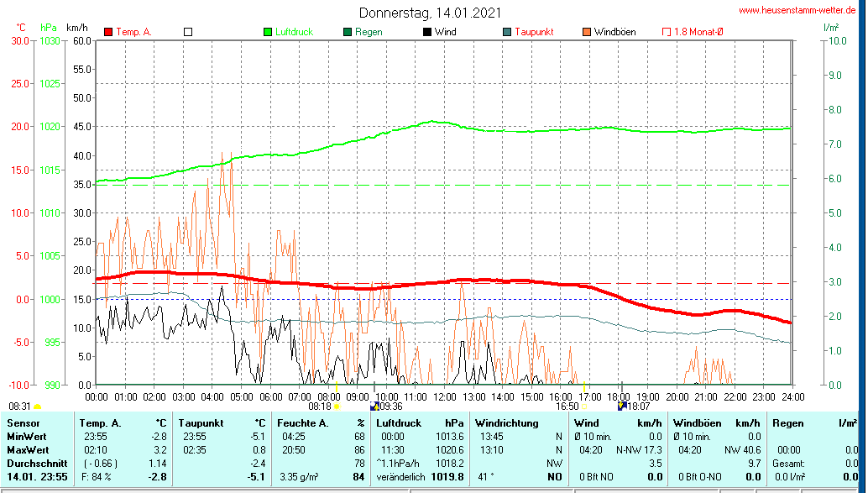Screen dimensions: 868x493
Task: Click the Luftdruck legend label
Action: pos(294,32)
